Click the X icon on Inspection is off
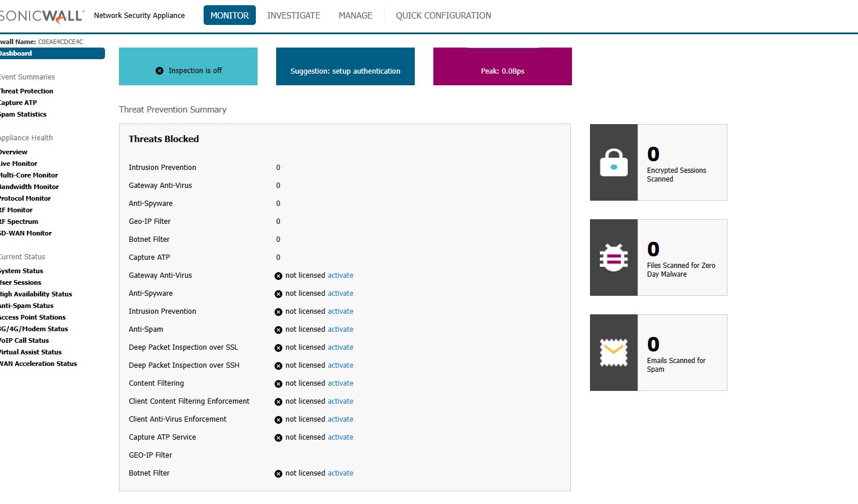Image resolution: width=858 pixels, height=504 pixels. 160,71
